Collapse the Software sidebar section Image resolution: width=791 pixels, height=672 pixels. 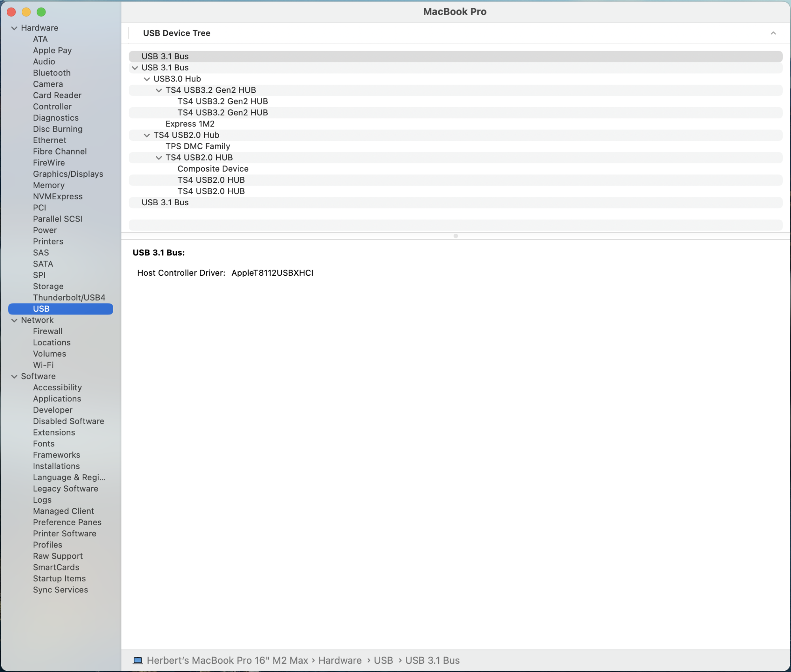tap(14, 376)
